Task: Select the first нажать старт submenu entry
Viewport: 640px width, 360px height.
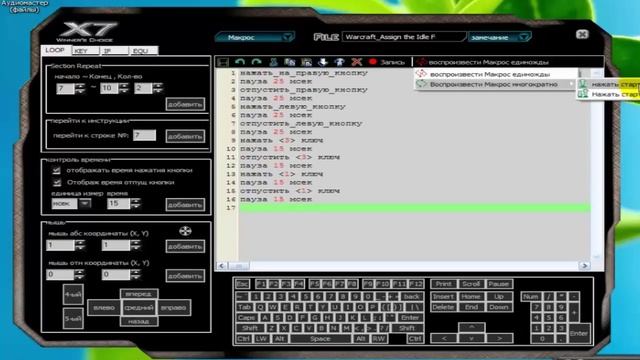Action: click(x=609, y=84)
